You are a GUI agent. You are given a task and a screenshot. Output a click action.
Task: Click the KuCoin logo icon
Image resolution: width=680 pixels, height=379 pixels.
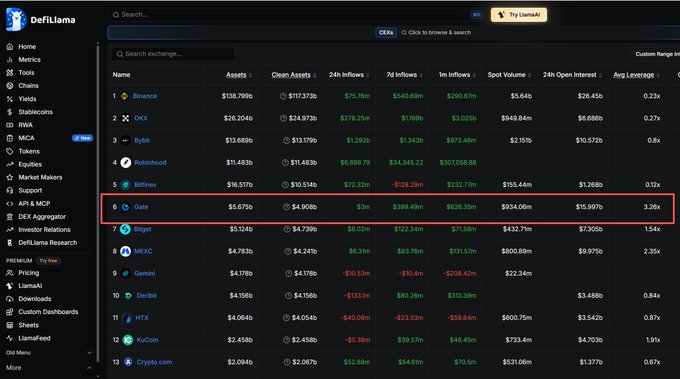[128, 340]
